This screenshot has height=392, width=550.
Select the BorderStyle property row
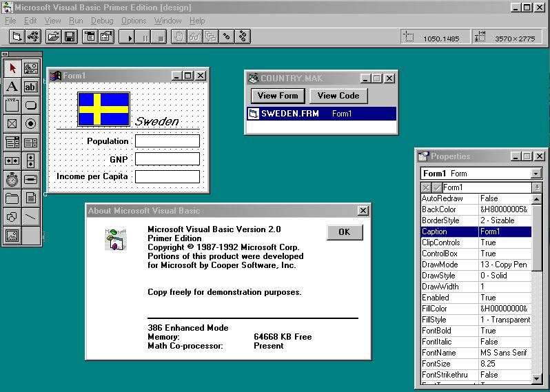point(476,220)
